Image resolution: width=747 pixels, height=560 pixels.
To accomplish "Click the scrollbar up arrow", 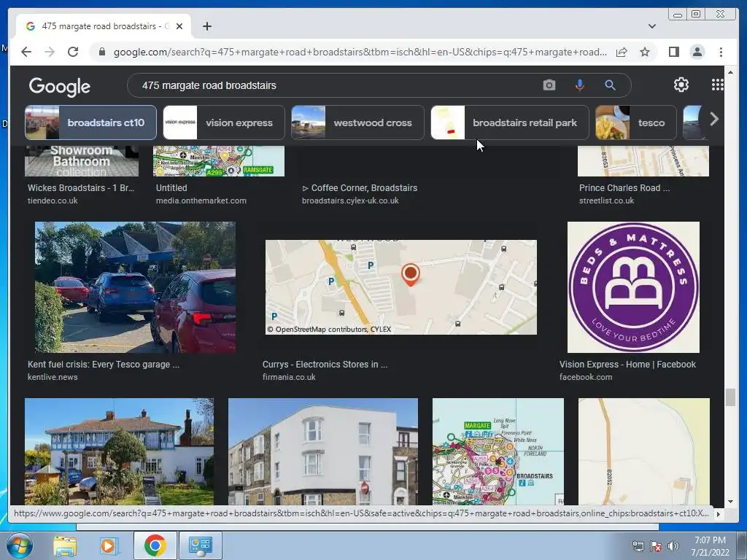I will 730,72.
